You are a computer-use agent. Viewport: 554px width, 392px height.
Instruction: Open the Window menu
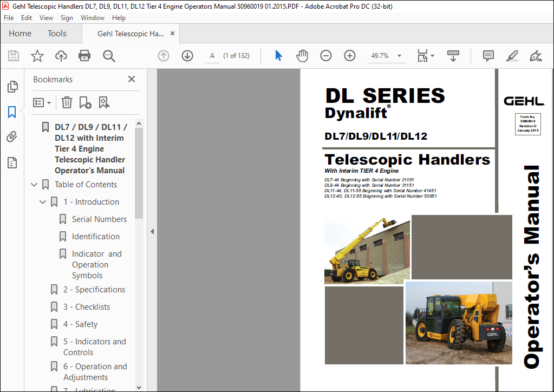[x=93, y=18]
